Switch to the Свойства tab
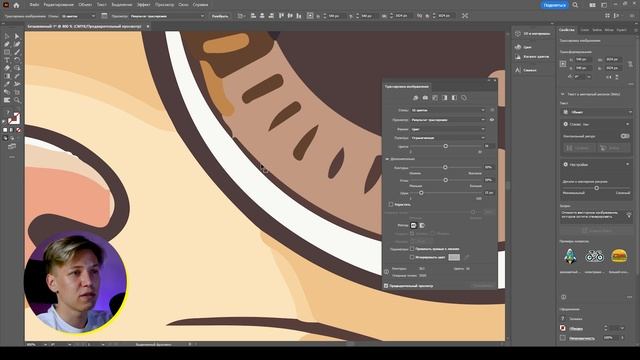Image resolution: width=640 pixels, height=360 pixels. (567, 30)
